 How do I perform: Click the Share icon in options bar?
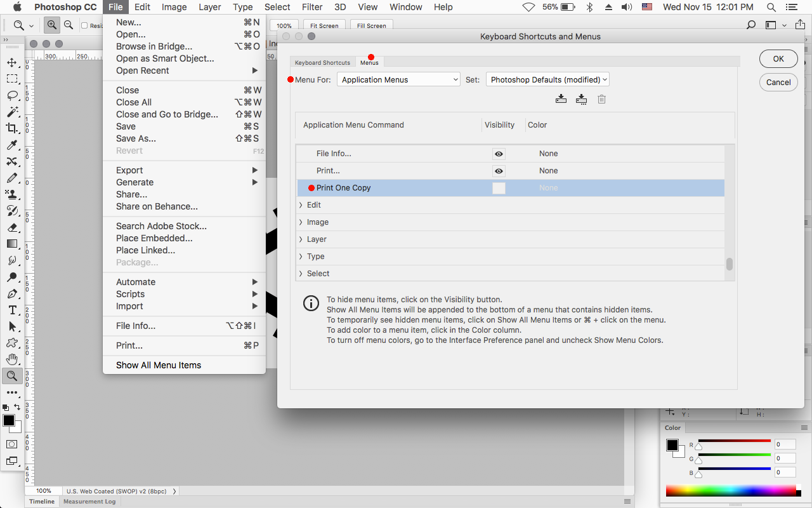[x=801, y=25]
